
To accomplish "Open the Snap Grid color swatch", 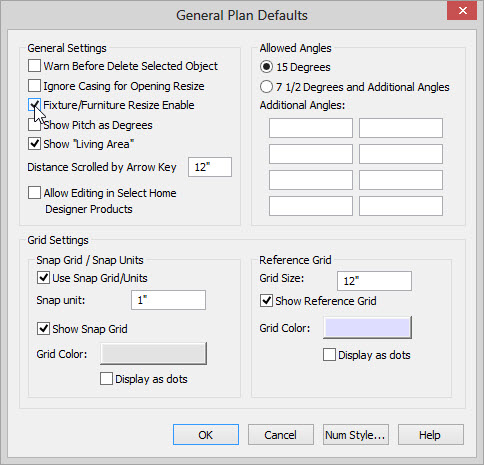I will 153,353.
